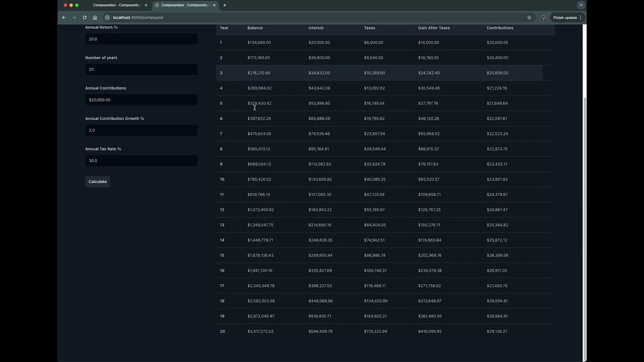This screenshot has height=362, width=644.
Task: View site info icon in address bar
Action: pyautogui.click(x=107, y=18)
